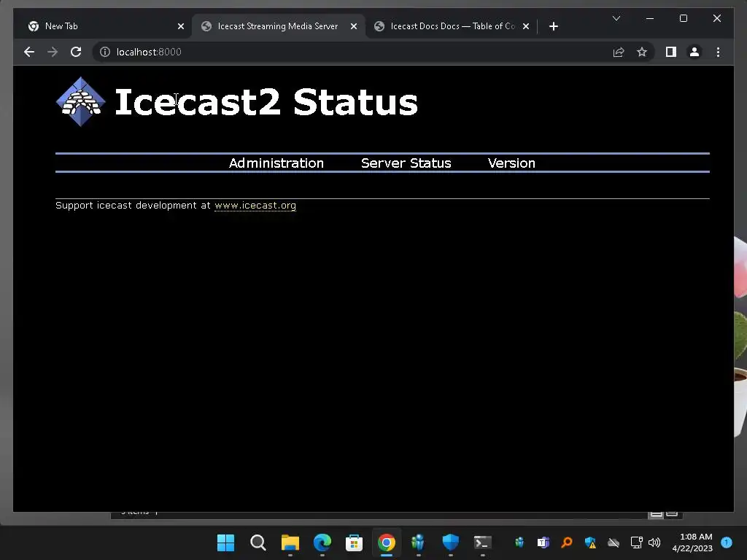747x560 pixels.
Task: Visit the www.icecast.org link
Action: (255, 205)
